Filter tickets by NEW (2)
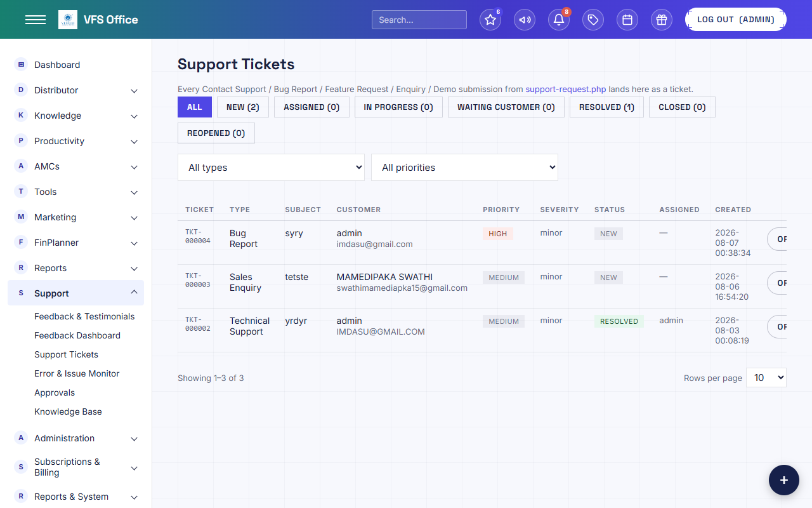This screenshot has height=508, width=812. [x=243, y=107]
